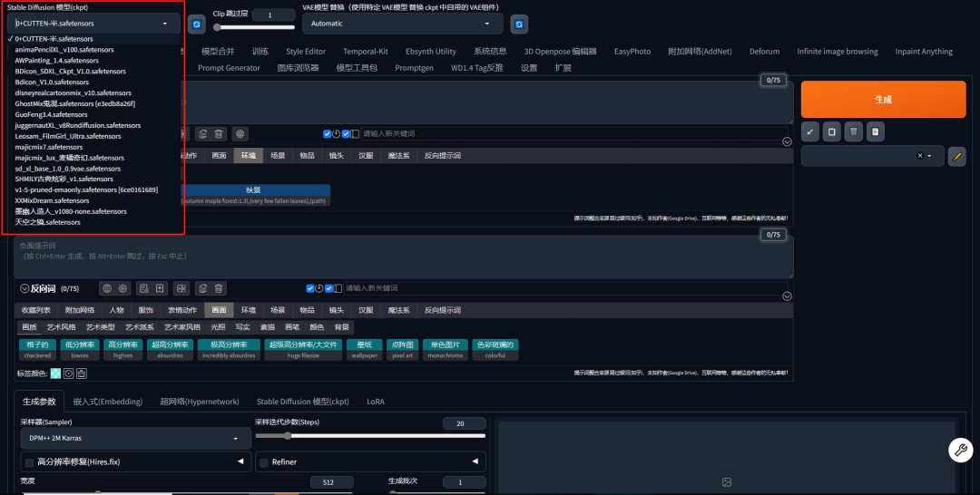
Task: Click the panel layout icon beside negative keyword input
Action: coord(338,288)
